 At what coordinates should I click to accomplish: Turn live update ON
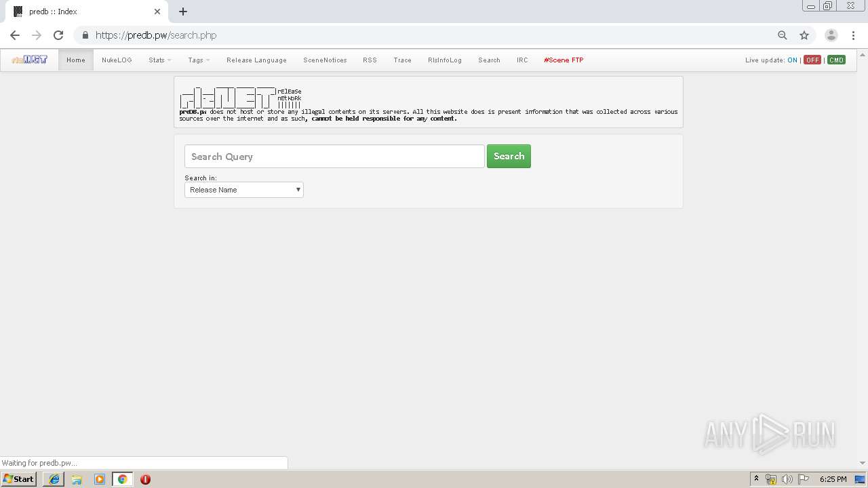(792, 60)
